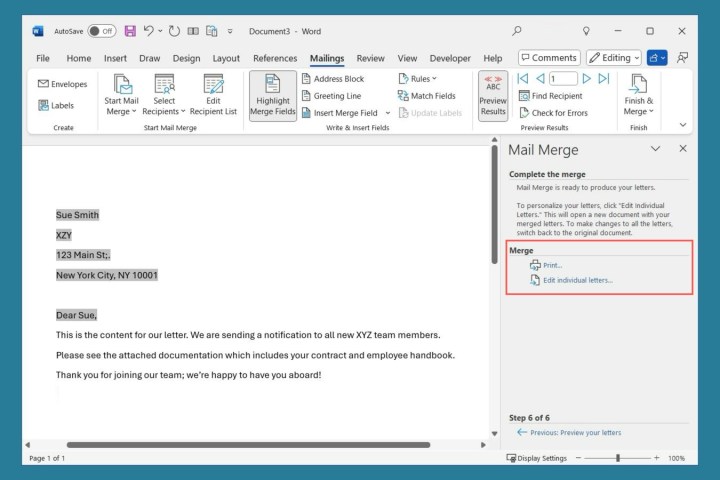Toggle Highlight Merge Fields

point(272,95)
